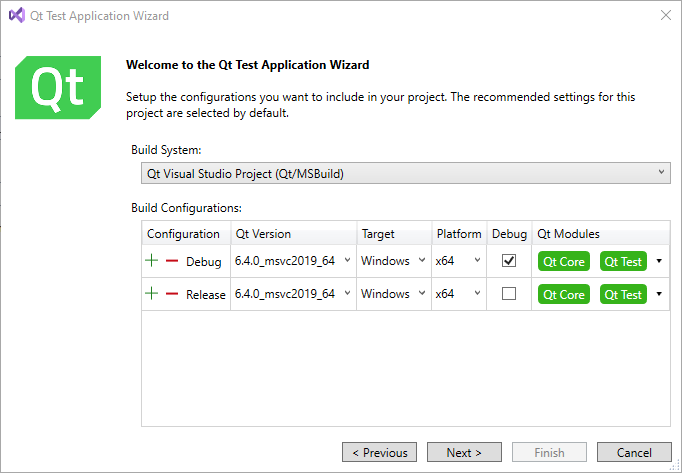Viewport: 682px width, 473px height.
Task: Click the Qt Core module tag in the Release row
Action: click(564, 294)
